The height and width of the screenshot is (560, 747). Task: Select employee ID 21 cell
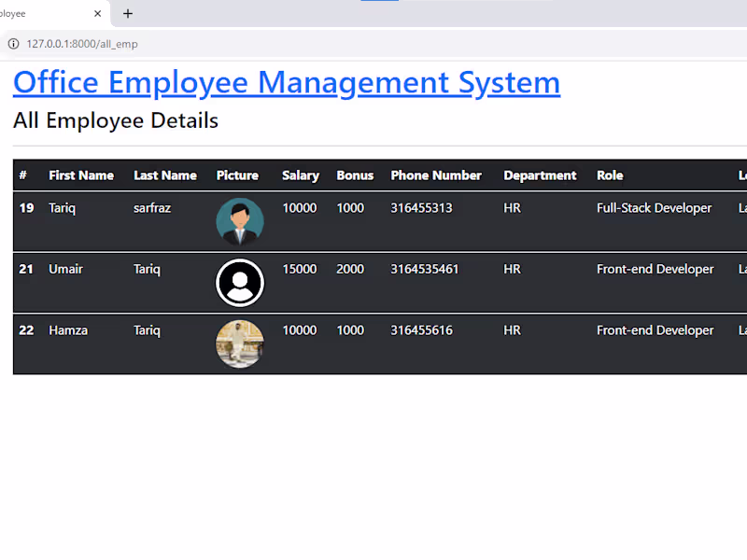point(26,269)
